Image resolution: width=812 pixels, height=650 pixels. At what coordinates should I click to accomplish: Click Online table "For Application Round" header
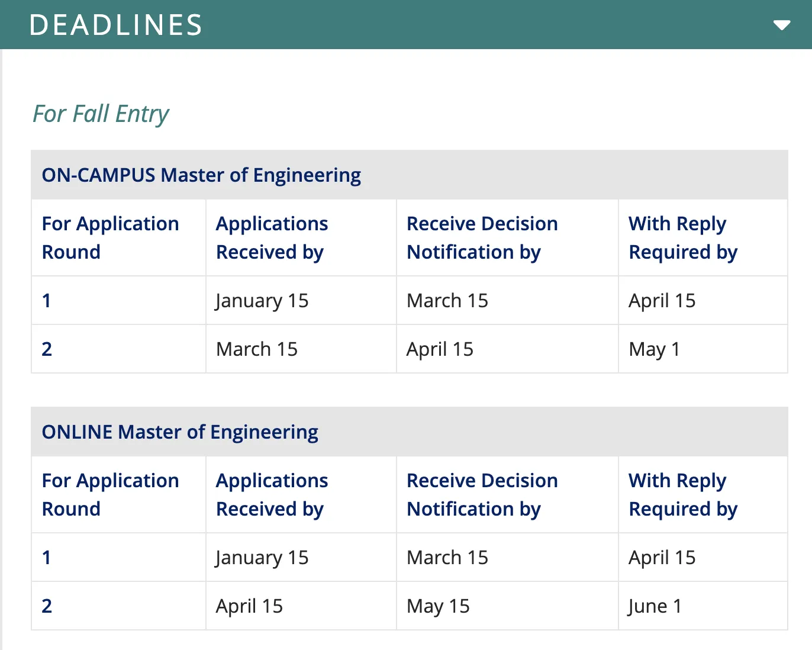coord(110,495)
